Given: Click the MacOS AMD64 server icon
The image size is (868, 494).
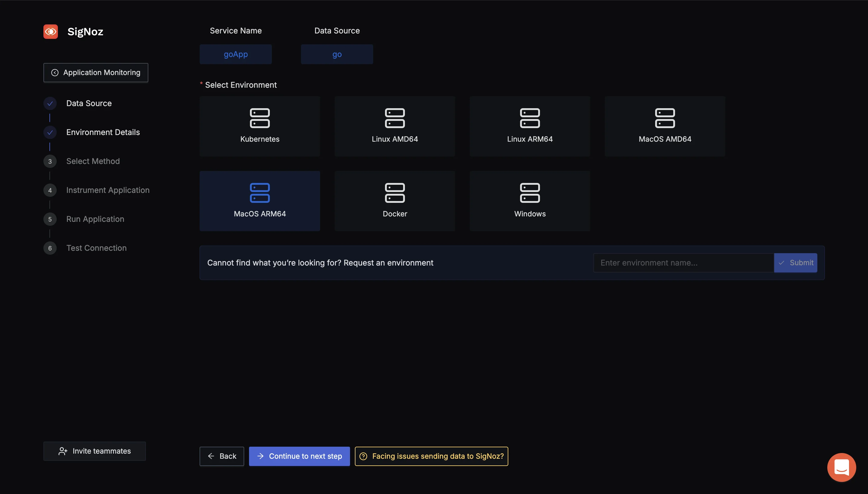Looking at the screenshot, I should tap(665, 118).
